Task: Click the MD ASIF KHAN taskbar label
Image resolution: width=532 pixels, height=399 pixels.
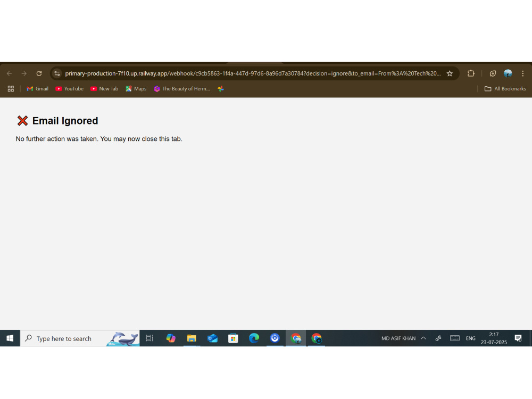Action: click(398, 338)
